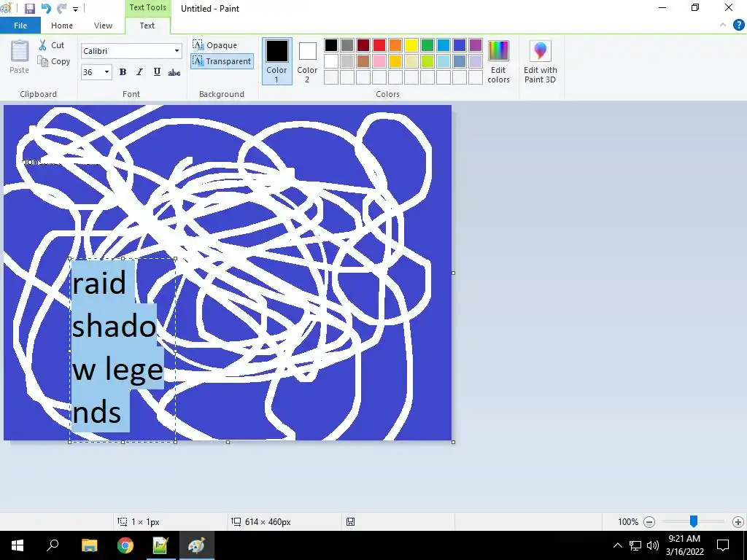Toggle Underline formatting

[157, 72]
